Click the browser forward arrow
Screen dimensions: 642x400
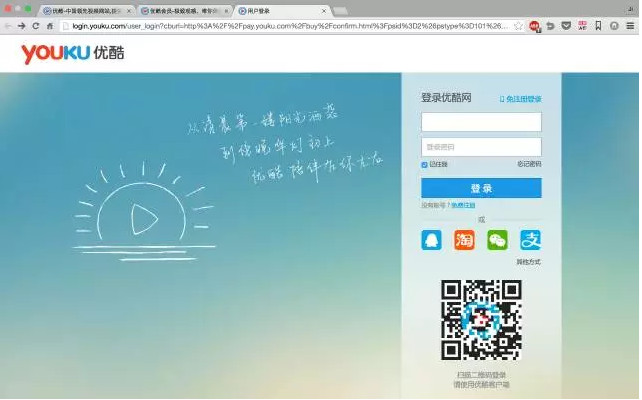click(x=22, y=26)
